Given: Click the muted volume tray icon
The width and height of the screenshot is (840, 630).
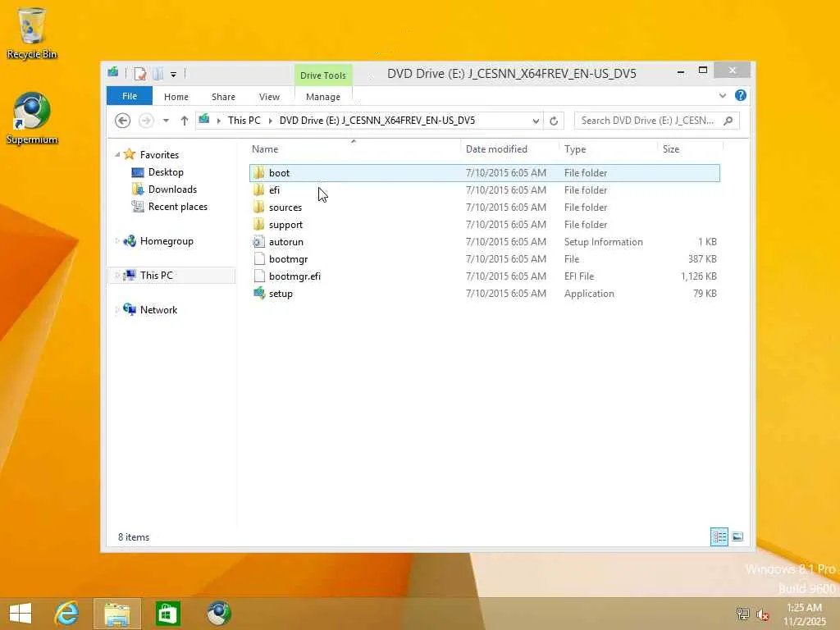Looking at the screenshot, I should click(x=763, y=614).
